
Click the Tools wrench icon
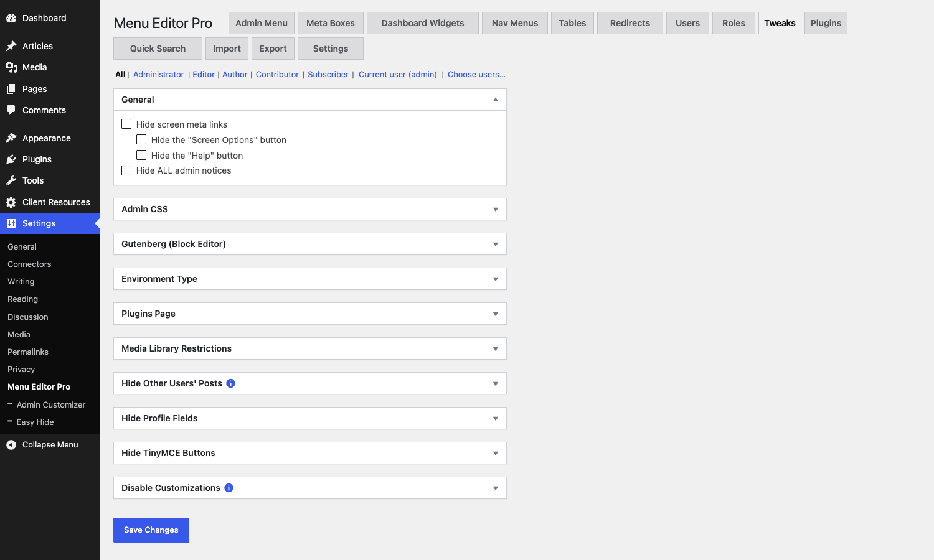(11, 180)
